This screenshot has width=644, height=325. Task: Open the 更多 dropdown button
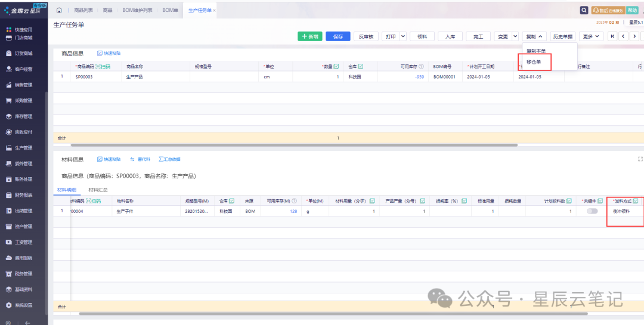(x=592, y=36)
